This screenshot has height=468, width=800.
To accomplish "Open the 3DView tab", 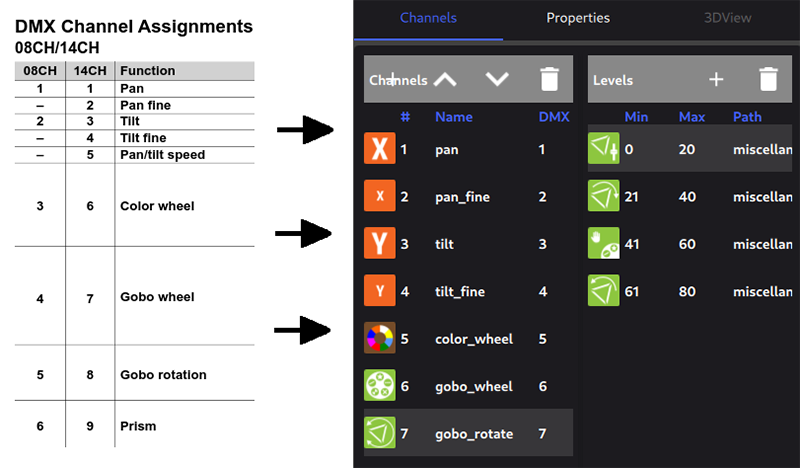I will pyautogui.click(x=728, y=18).
